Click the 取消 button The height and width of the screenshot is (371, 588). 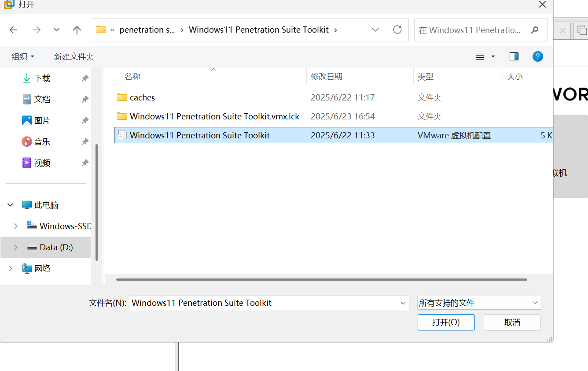512,322
